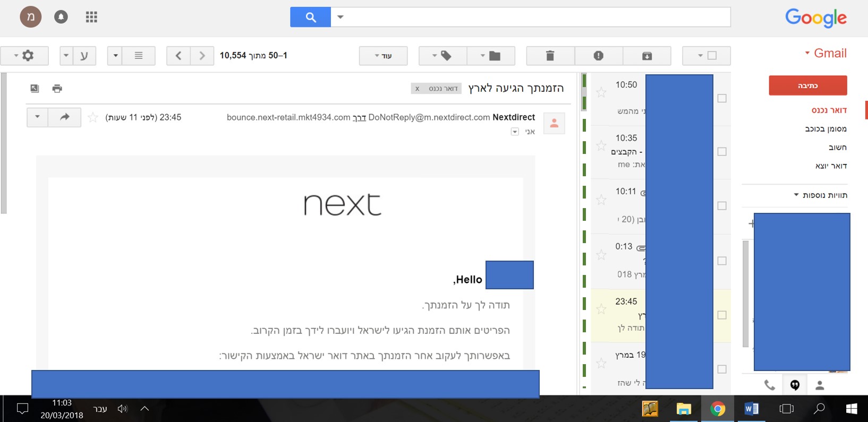Open the עוד more actions menu

coord(383,55)
